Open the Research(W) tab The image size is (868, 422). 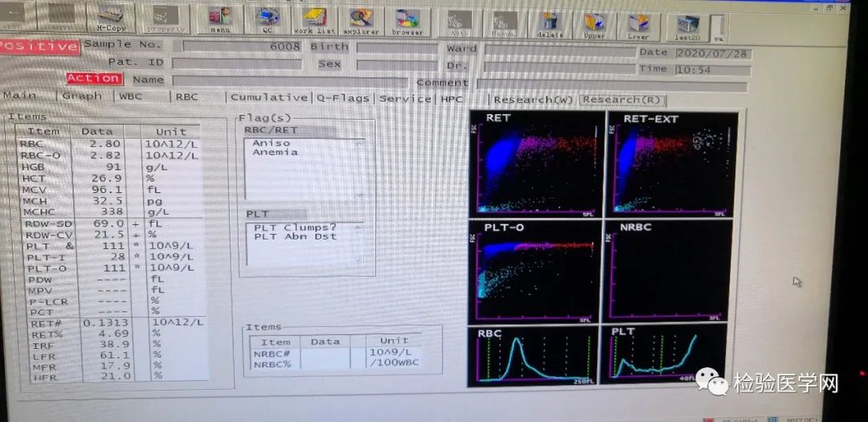tap(533, 100)
